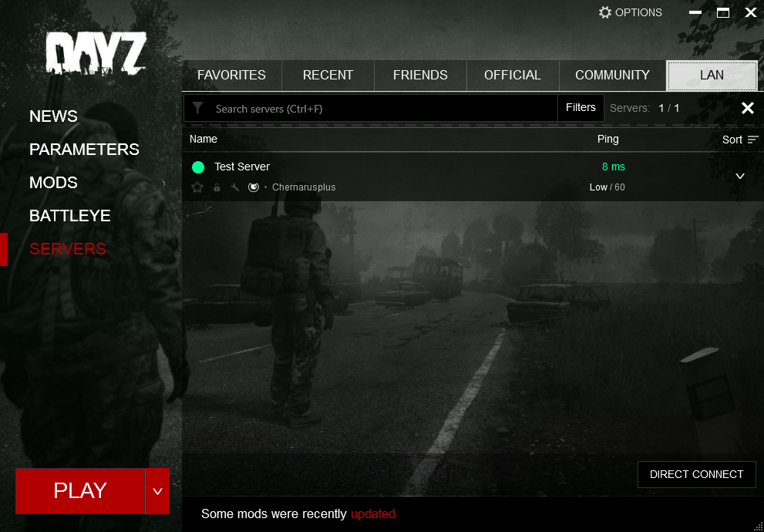Select the LAN tab
This screenshot has height=532, width=764.
tap(712, 76)
